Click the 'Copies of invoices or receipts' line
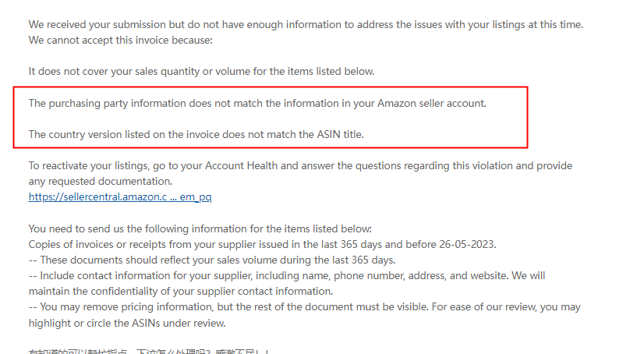Image resolution: width=644 pixels, height=354 pixels. pyautogui.click(x=263, y=244)
